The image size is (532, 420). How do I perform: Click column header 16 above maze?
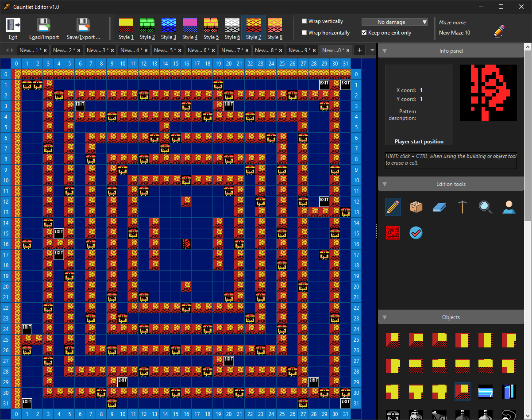point(186,63)
